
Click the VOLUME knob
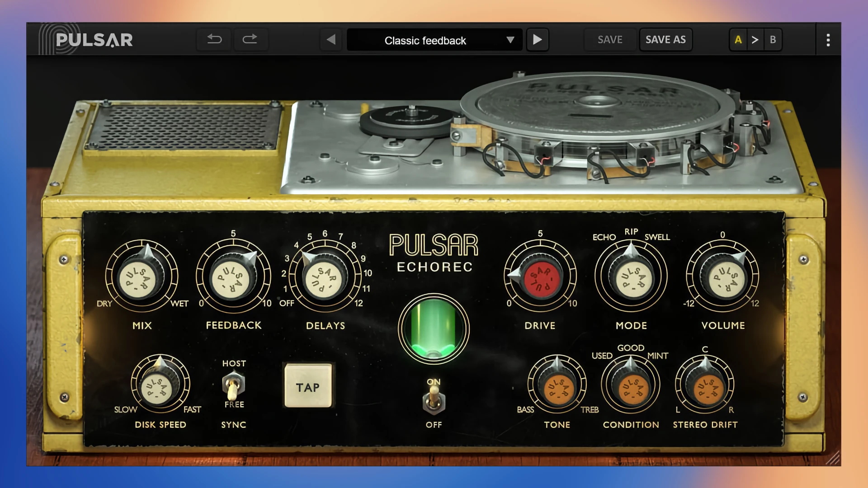click(723, 277)
